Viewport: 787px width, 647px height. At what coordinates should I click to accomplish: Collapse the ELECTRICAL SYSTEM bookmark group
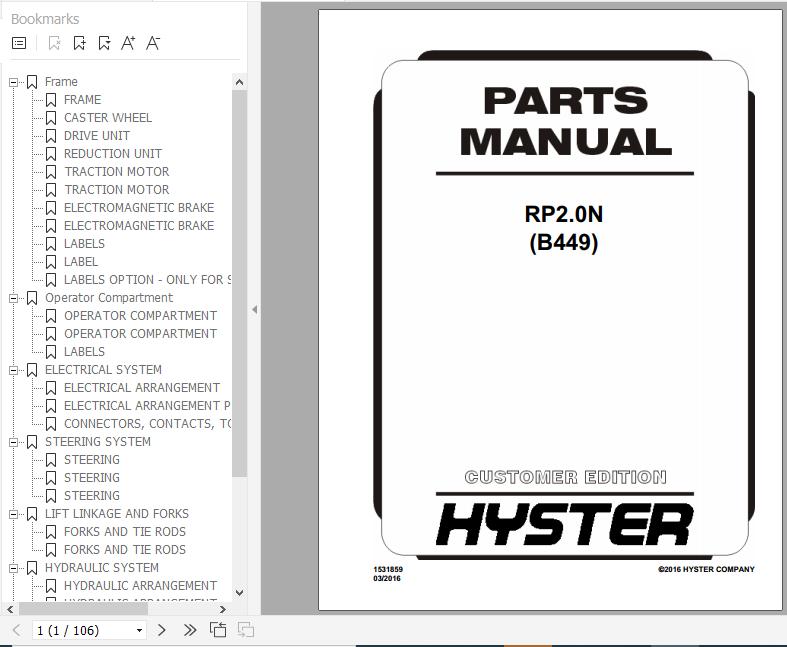pyautogui.click(x=14, y=370)
